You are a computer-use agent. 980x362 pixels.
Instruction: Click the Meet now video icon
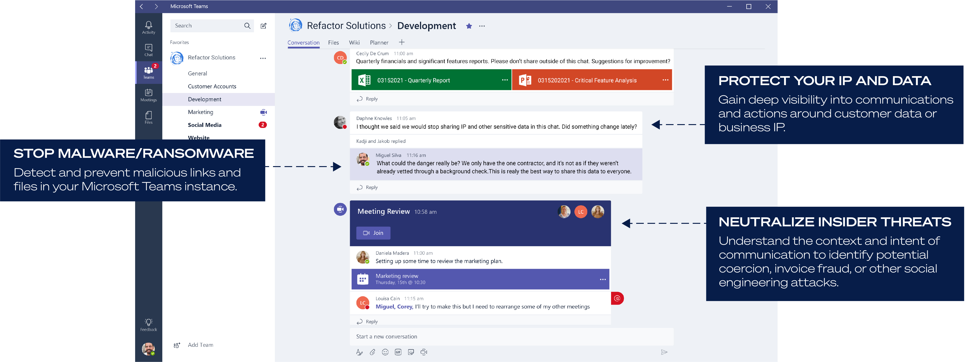pyautogui.click(x=424, y=352)
